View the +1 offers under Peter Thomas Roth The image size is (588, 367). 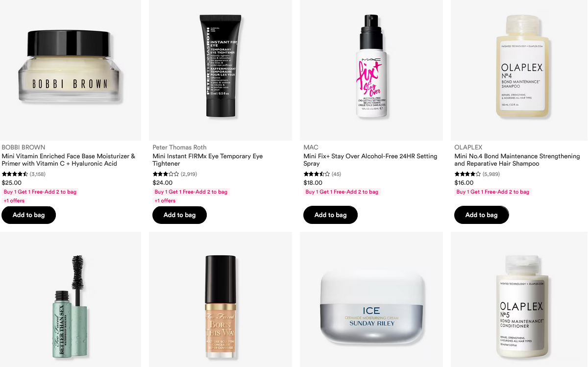165,200
